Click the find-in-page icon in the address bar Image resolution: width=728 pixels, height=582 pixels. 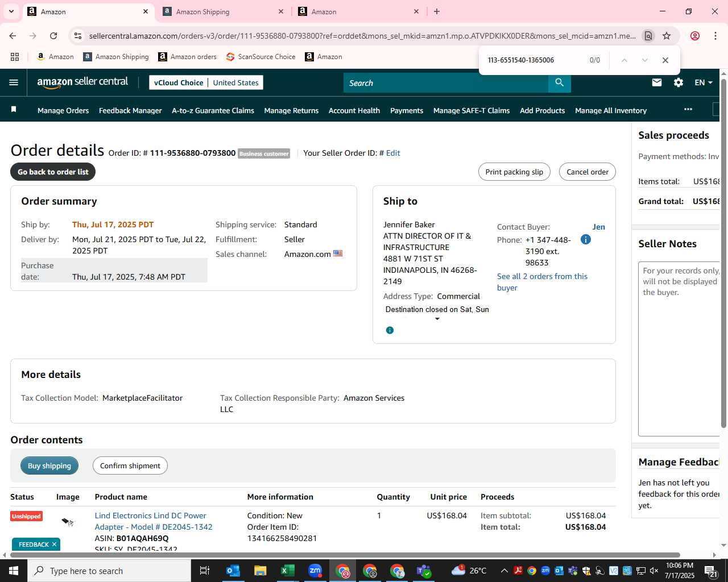[x=648, y=36]
